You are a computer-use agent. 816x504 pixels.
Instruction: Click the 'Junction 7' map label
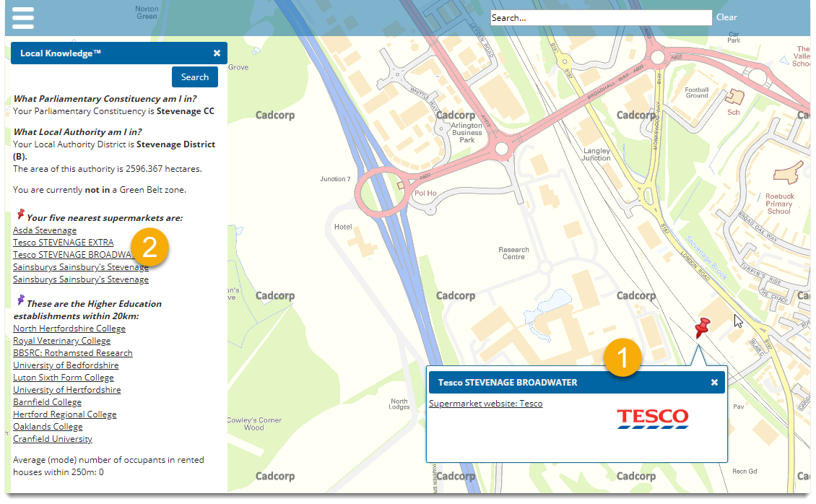point(335,179)
